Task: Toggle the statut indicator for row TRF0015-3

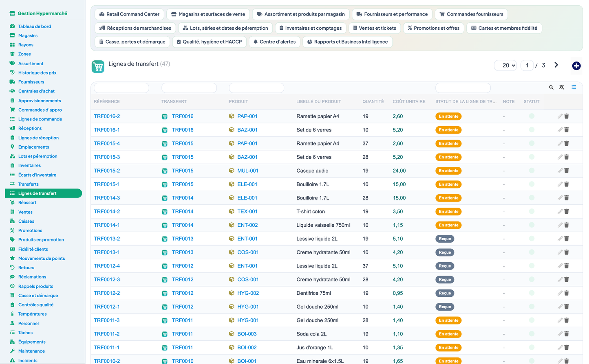Action: click(532, 157)
